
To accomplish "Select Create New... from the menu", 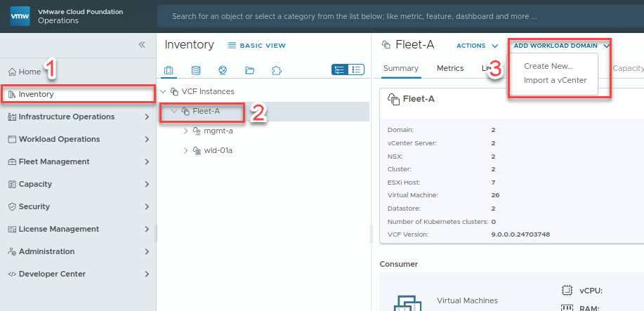I will point(548,66).
